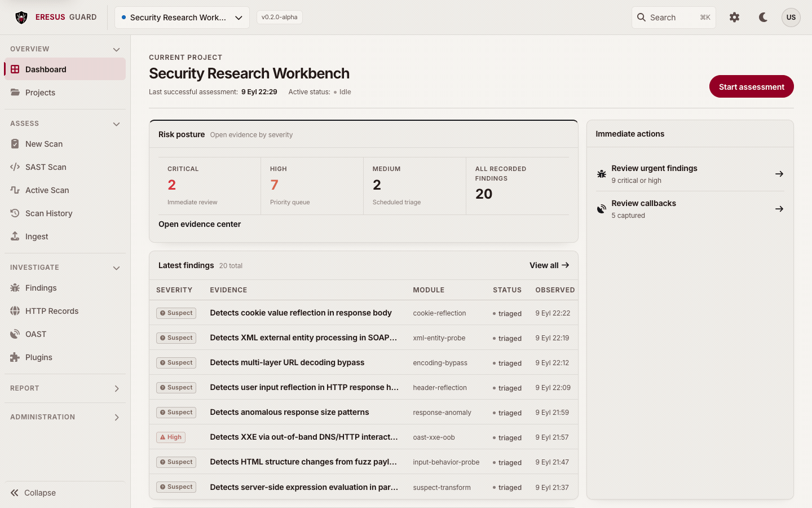
Task: Click the Projects folder icon
Action: 15,93
